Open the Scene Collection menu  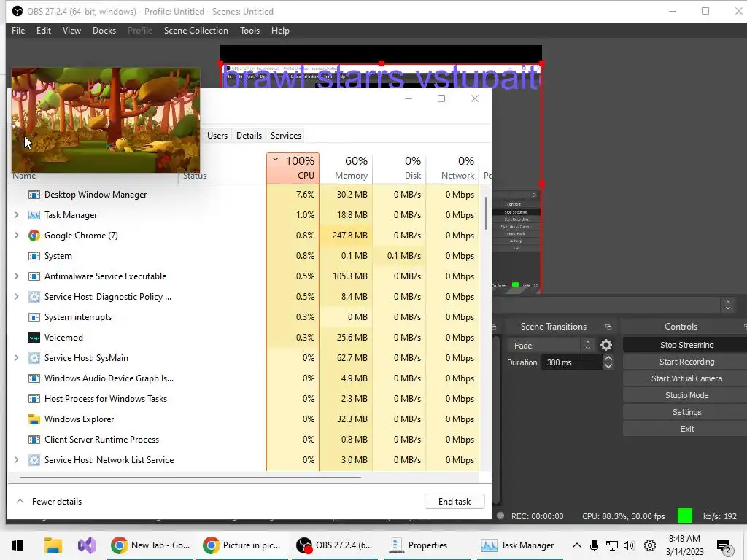click(196, 31)
